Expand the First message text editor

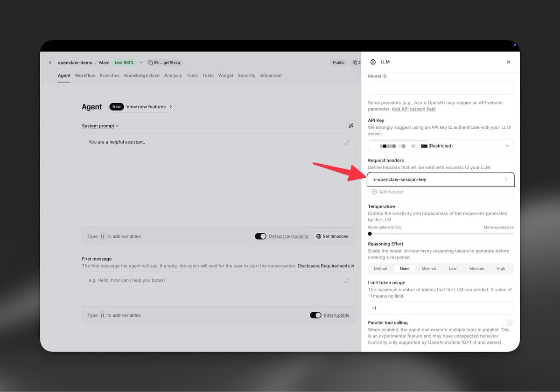tap(347, 280)
